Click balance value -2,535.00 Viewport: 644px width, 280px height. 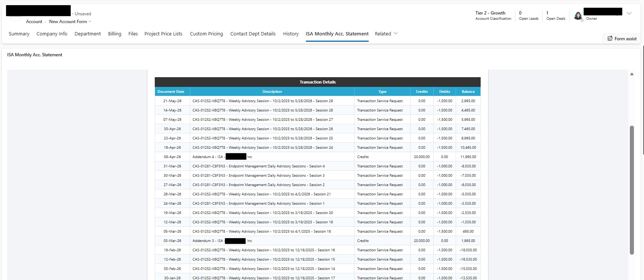pos(468,213)
